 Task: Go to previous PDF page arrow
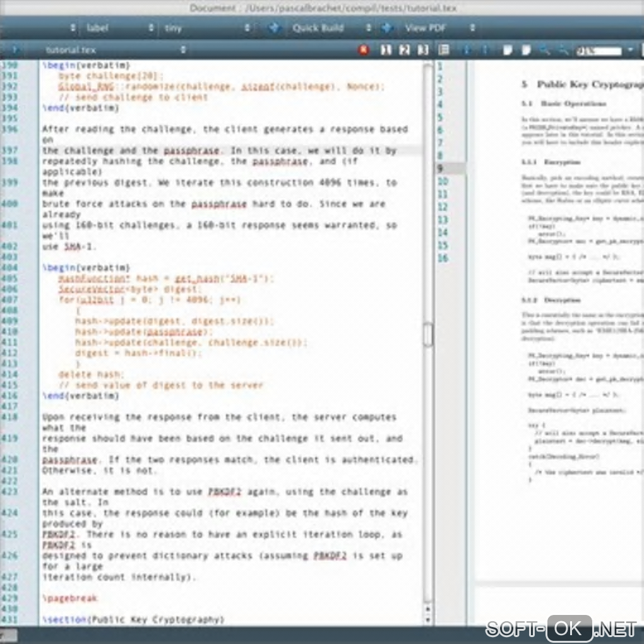pyautogui.click(x=467, y=50)
